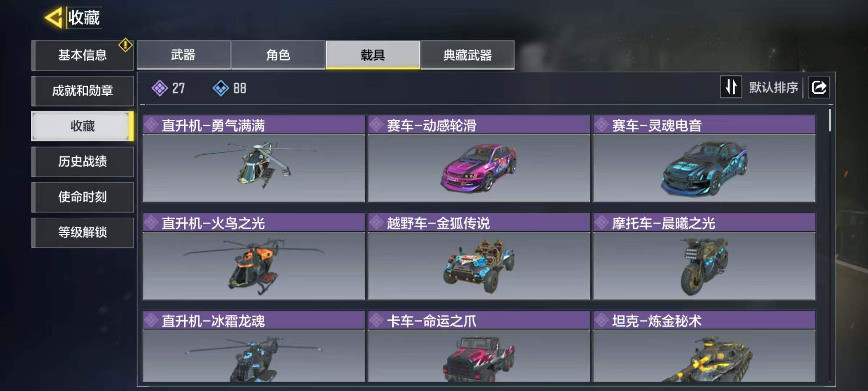Open the 成就和勋章 section
The width and height of the screenshot is (868, 391).
[82, 91]
